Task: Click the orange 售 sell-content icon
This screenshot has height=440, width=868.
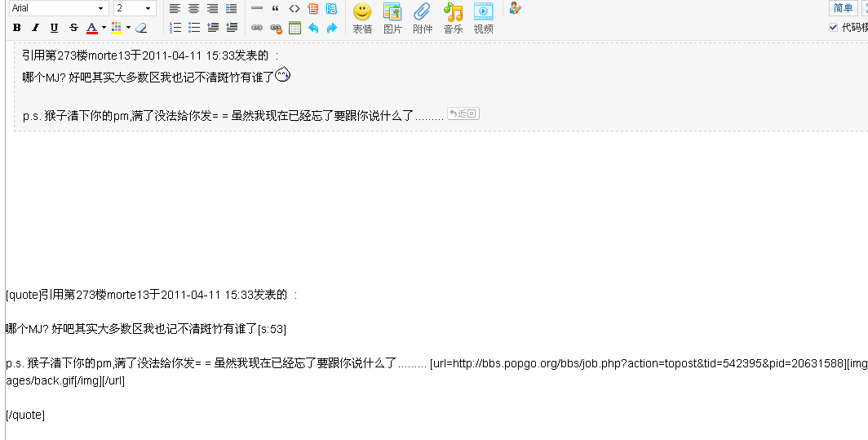Action: coord(312,8)
